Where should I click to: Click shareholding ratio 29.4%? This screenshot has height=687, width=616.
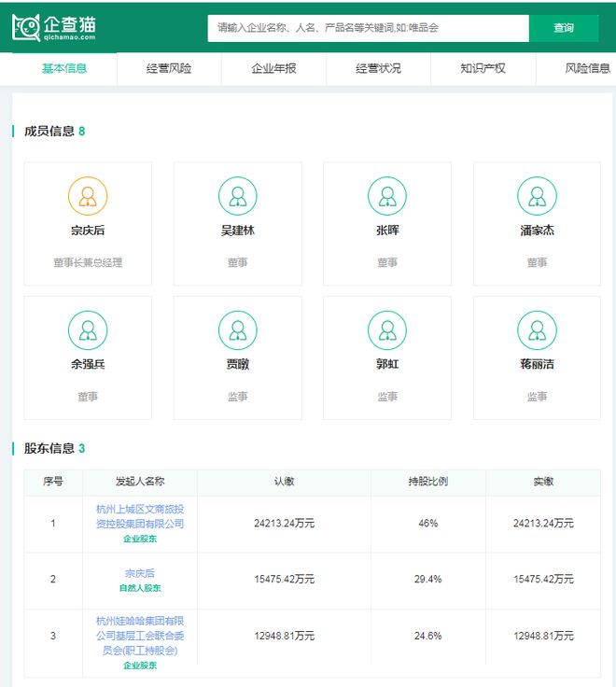tap(428, 580)
